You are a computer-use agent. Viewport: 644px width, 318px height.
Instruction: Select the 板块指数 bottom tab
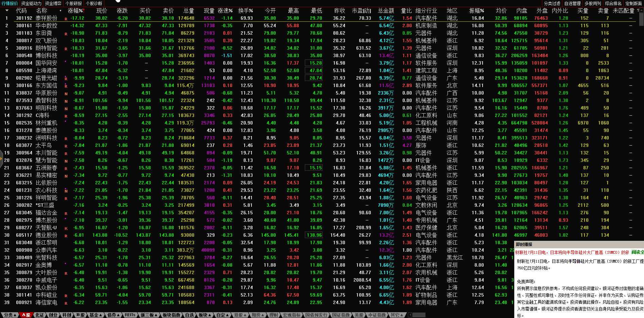coord(171,315)
